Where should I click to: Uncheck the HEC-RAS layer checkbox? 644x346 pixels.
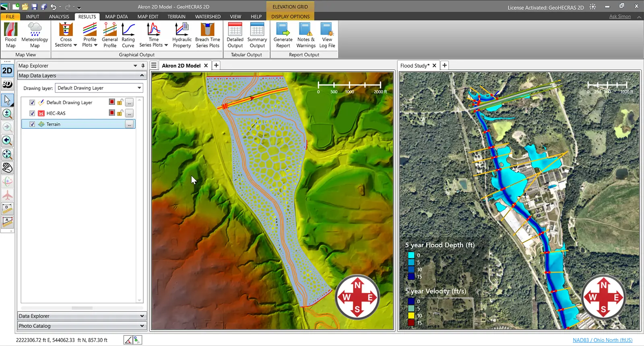point(32,113)
